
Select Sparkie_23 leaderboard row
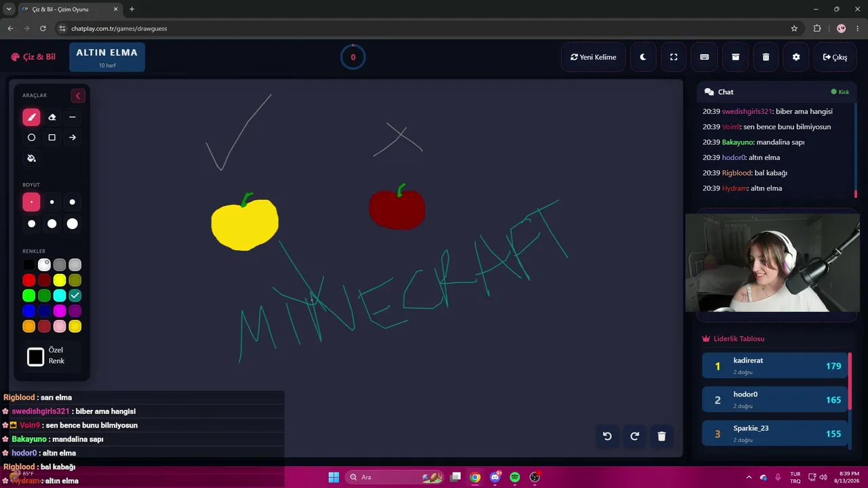coord(775,434)
